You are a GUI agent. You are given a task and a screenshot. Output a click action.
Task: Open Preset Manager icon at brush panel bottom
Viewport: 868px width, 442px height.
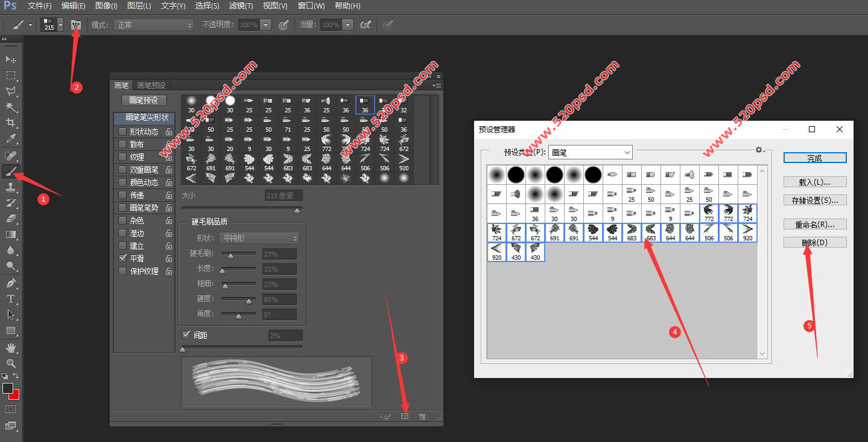(x=405, y=416)
